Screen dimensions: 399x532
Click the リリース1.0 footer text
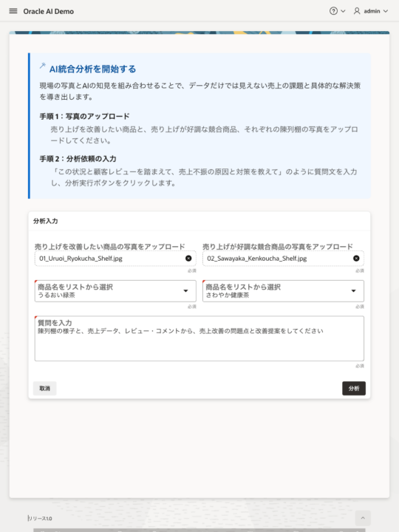click(40, 518)
